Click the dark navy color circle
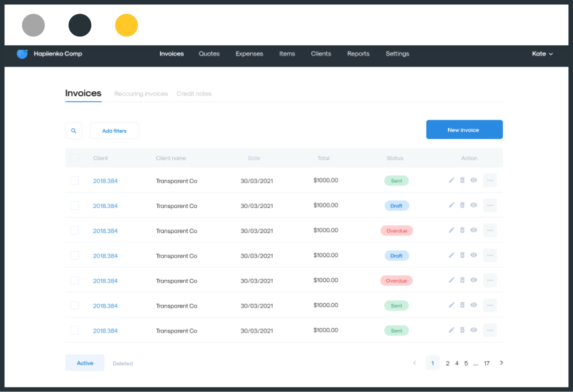 (x=80, y=25)
